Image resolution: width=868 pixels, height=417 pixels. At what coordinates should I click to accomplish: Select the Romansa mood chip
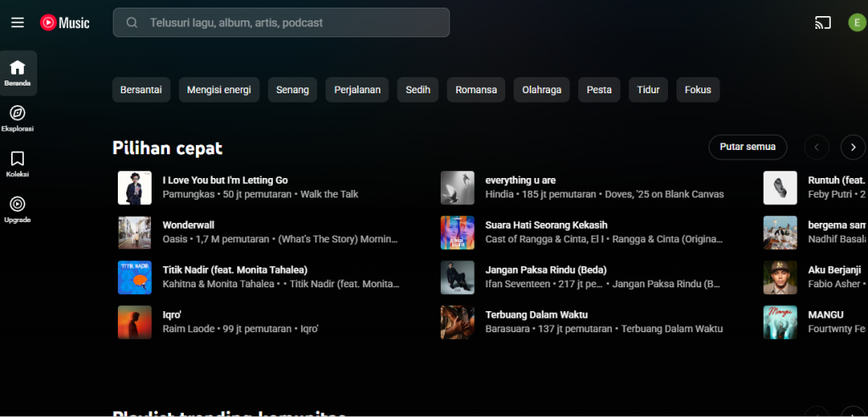476,90
